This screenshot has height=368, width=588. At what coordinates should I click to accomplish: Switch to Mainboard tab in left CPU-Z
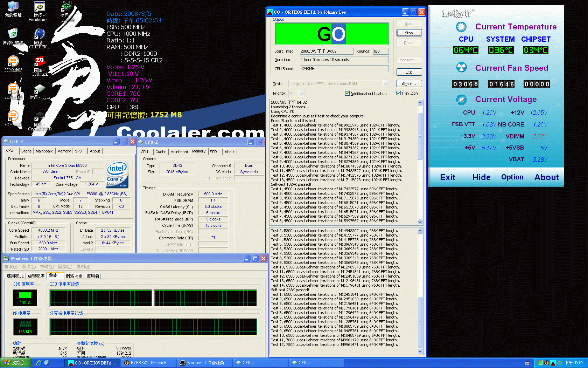(x=44, y=151)
